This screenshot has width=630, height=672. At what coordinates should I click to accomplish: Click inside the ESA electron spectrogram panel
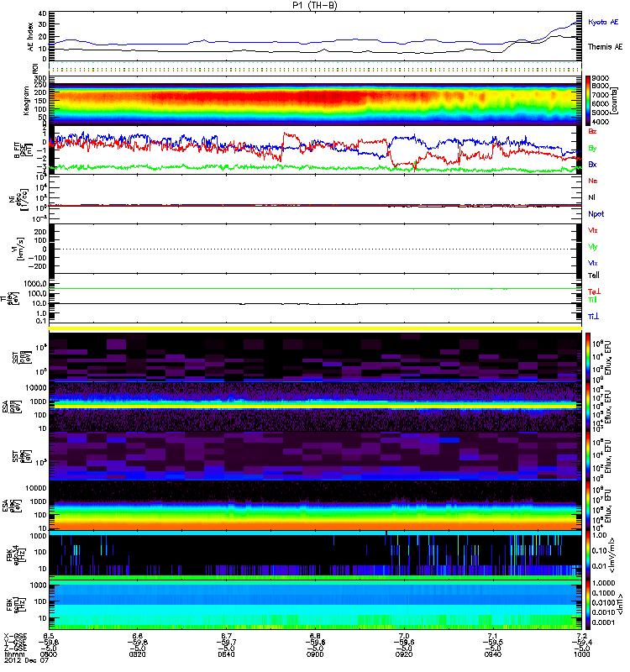click(x=315, y=507)
